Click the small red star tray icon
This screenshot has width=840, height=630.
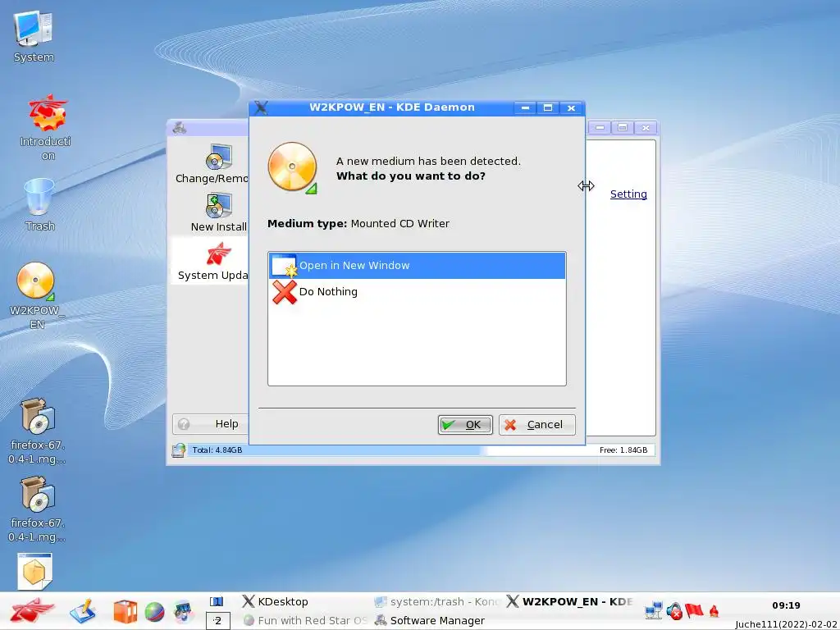[714, 610]
